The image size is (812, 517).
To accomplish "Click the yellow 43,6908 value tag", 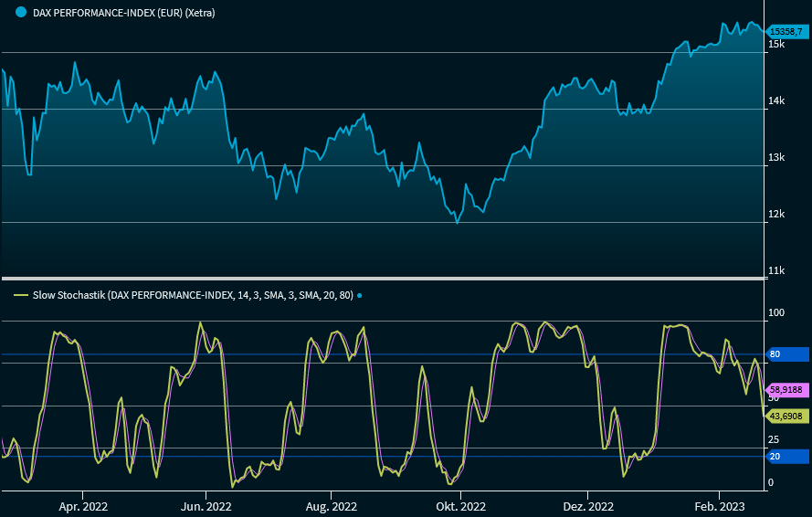I will coord(787,416).
